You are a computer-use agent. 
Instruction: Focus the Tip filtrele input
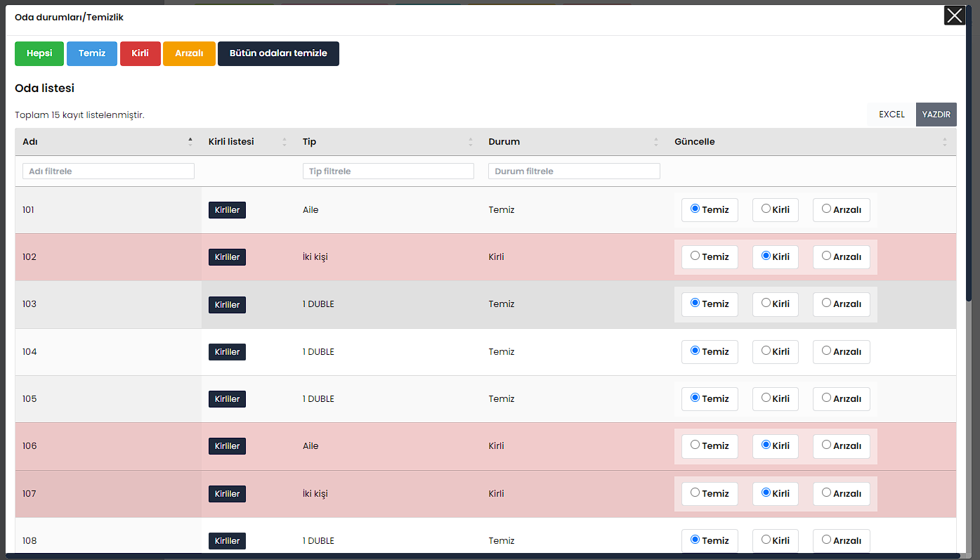[x=388, y=171]
